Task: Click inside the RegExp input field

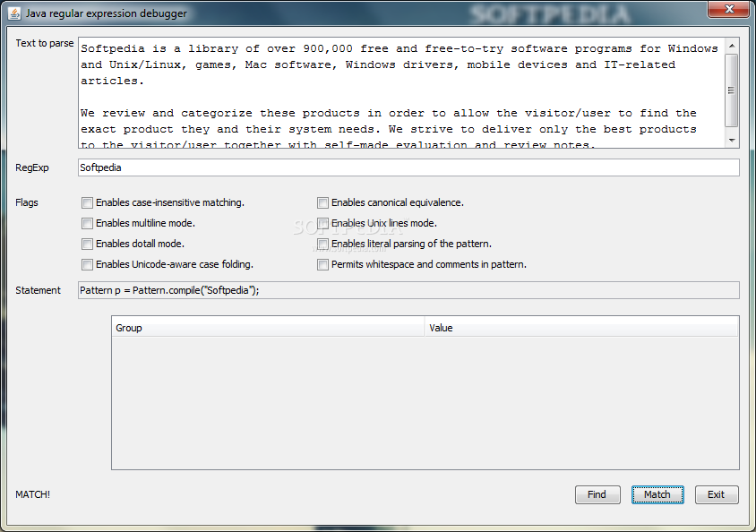Action: (408, 167)
